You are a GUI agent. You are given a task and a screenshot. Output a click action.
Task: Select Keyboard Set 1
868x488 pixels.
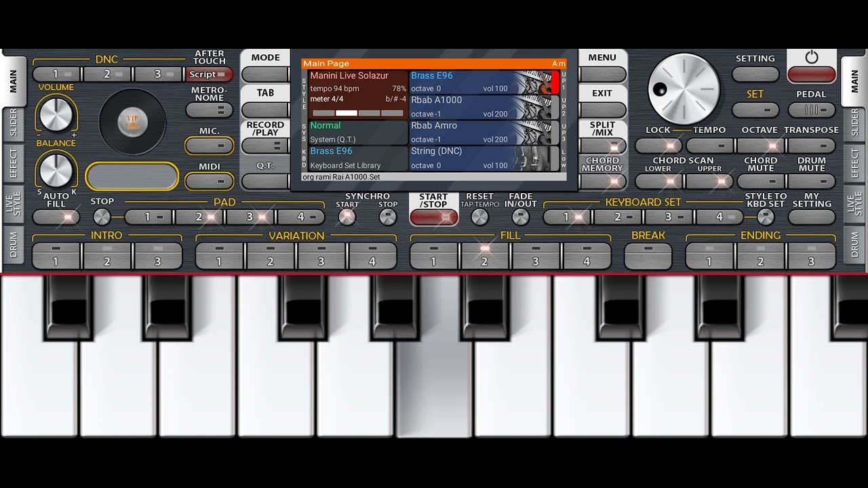coord(567,217)
